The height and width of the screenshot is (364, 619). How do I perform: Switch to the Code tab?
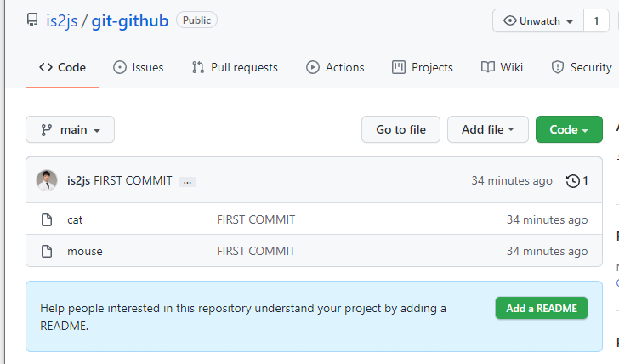[62, 67]
